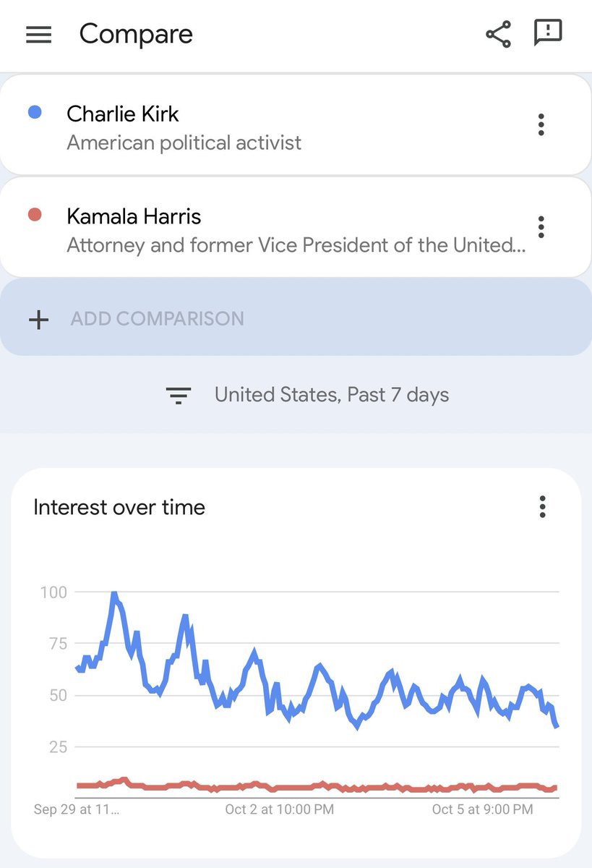Open the Charlie Kirk three-dot options menu
The height and width of the screenshot is (868, 592).
(541, 125)
